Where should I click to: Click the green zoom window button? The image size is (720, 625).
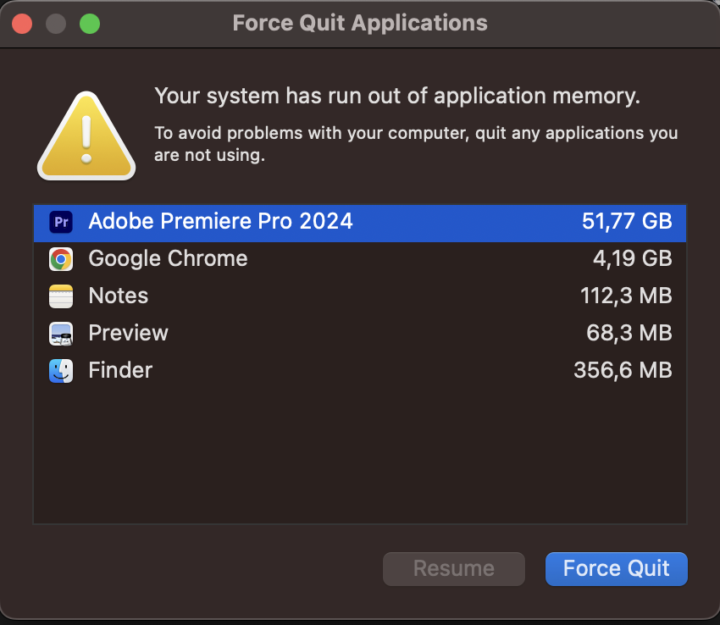pyautogui.click(x=90, y=23)
